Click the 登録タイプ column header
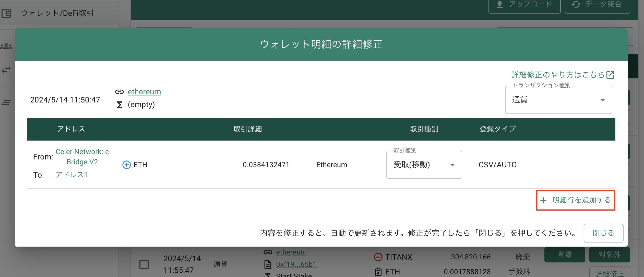 point(497,129)
